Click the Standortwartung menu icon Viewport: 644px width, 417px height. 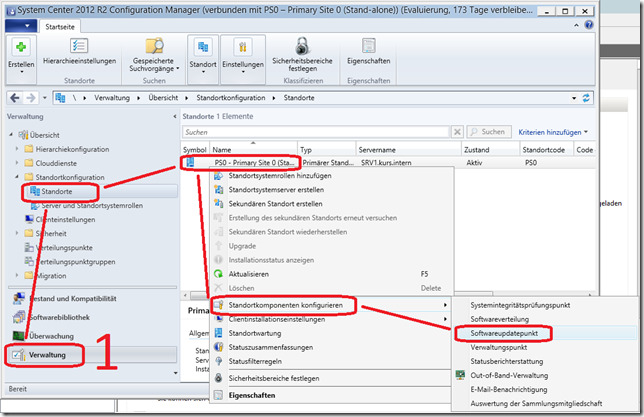[218, 333]
